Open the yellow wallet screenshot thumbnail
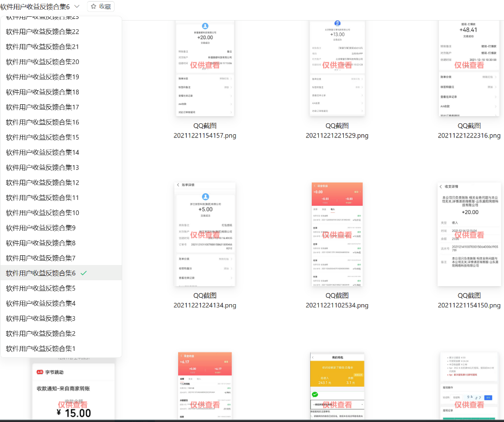The height and width of the screenshot is (422, 504). pyautogui.click(x=337, y=387)
